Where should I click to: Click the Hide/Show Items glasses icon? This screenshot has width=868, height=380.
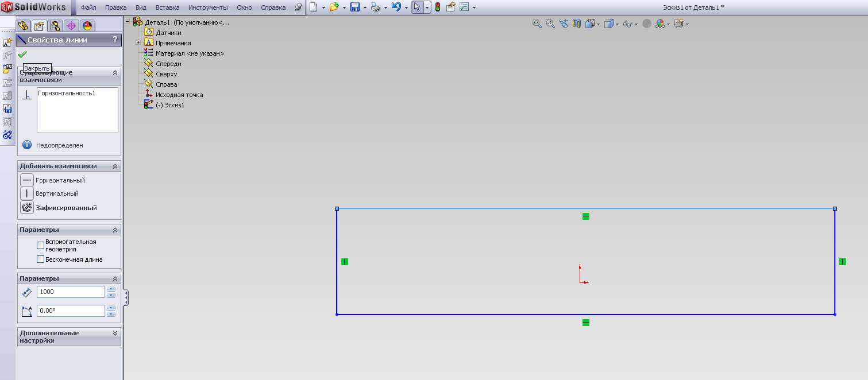pos(628,24)
